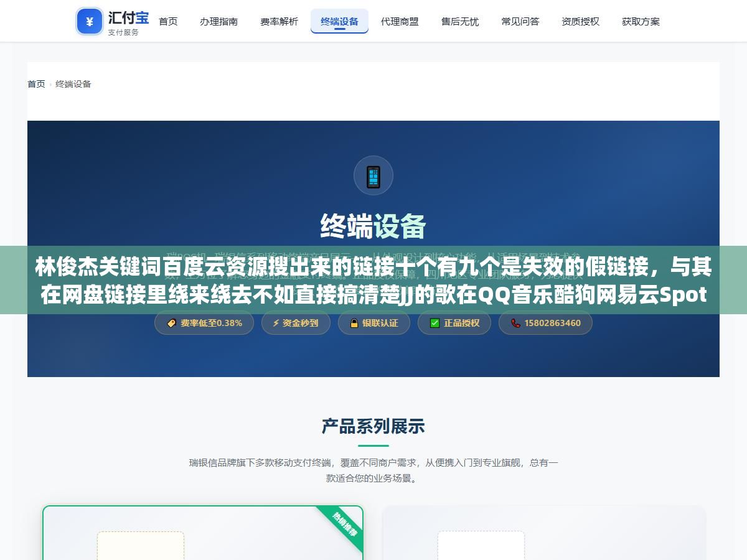This screenshot has height=560, width=747.
Task: Click 获取方案 in the navigation bar
Action: tap(641, 21)
